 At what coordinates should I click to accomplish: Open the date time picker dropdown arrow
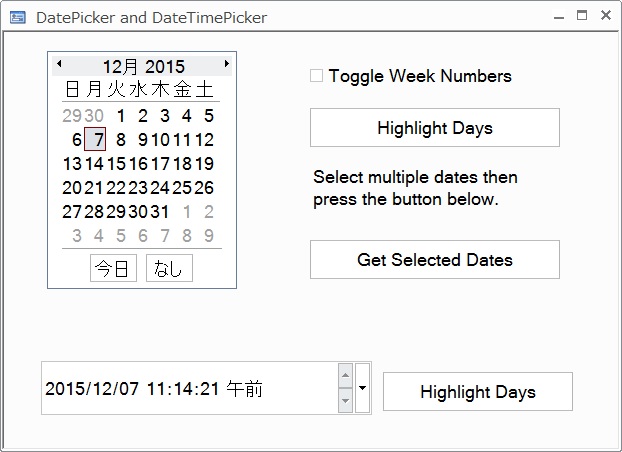(x=362, y=388)
